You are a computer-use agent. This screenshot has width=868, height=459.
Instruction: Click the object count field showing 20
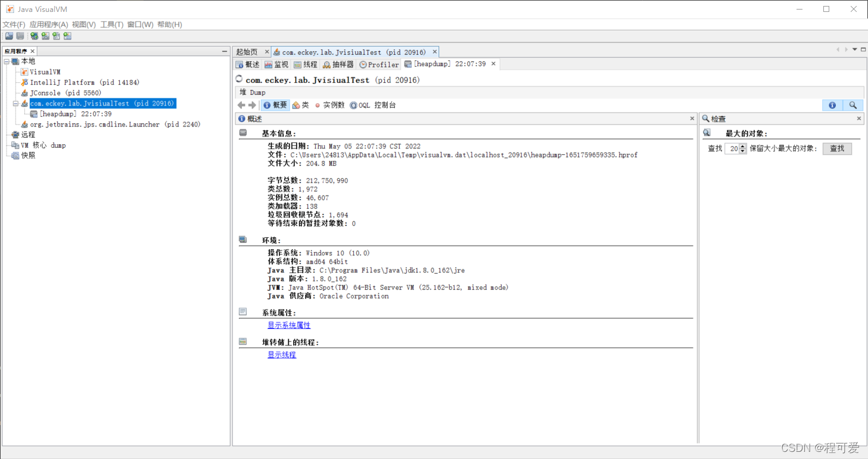coord(733,148)
